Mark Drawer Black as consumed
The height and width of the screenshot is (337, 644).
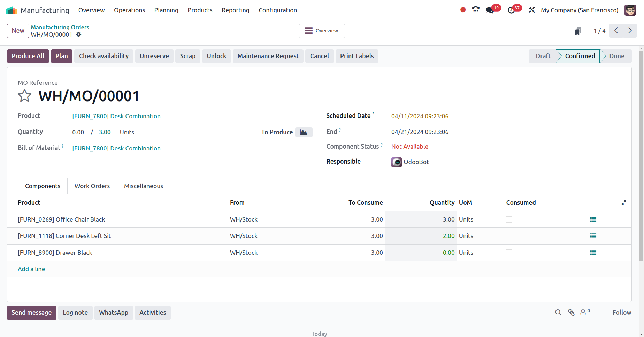[509, 252]
